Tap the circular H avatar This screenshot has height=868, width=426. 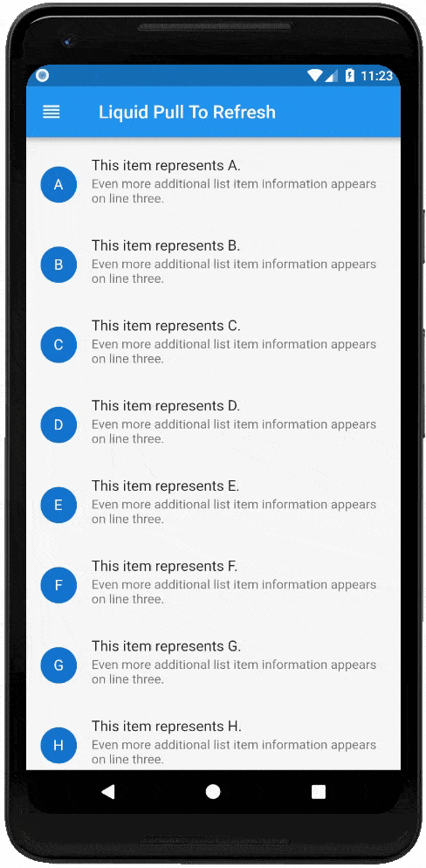[58, 745]
